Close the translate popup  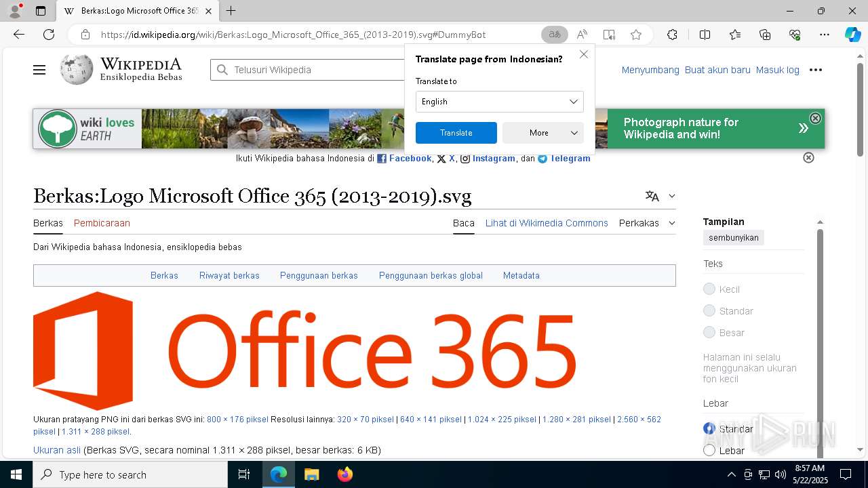[584, 54]
